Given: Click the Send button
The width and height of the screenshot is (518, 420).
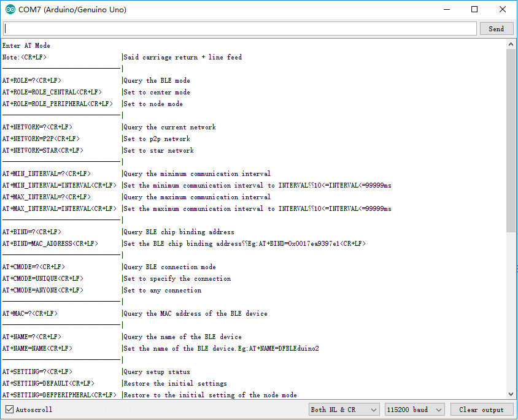Looking at the screenshot, I should pos(496,29).
